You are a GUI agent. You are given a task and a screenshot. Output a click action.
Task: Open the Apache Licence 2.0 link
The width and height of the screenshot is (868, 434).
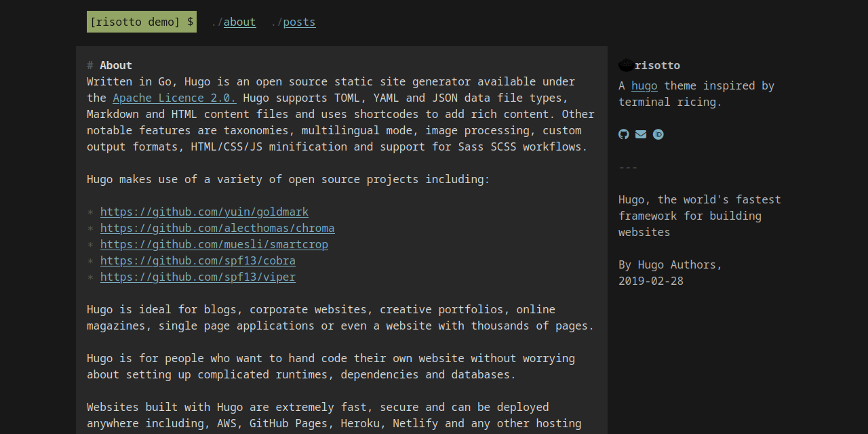174,98
